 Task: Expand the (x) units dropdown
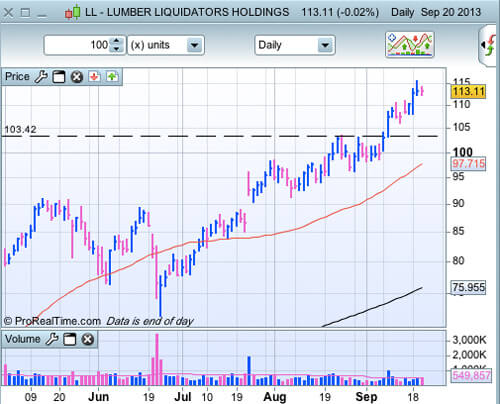194,45
